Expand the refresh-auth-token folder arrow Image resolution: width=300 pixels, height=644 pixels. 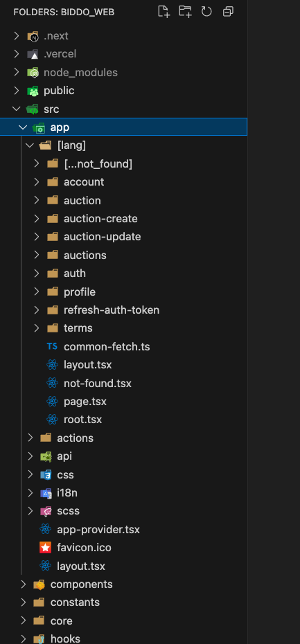[37, 310]
